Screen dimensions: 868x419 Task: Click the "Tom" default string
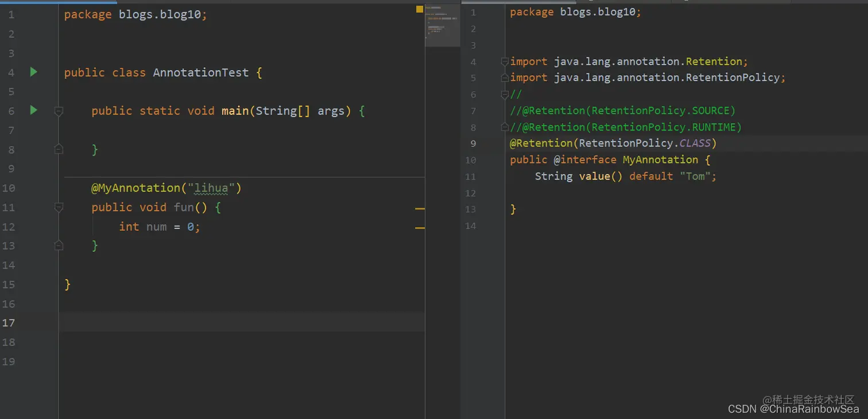click(x=695, y=176)
